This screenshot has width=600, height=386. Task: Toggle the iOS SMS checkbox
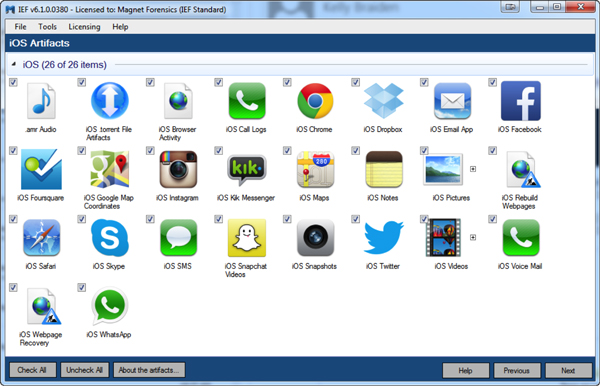click(150, 219)
